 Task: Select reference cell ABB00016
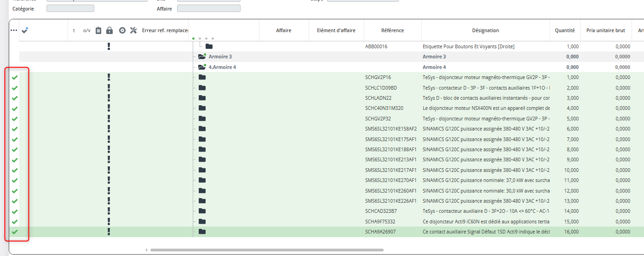tap(376, 46)
